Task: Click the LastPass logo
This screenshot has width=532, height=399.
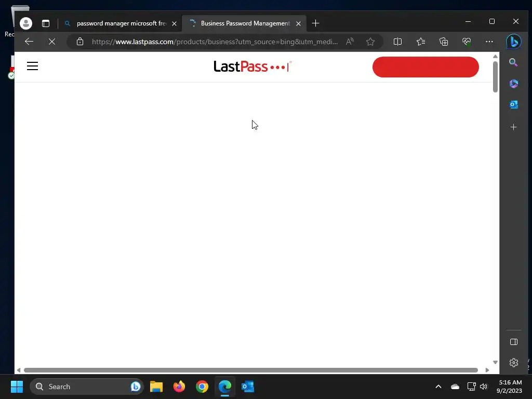Action: 252,66
